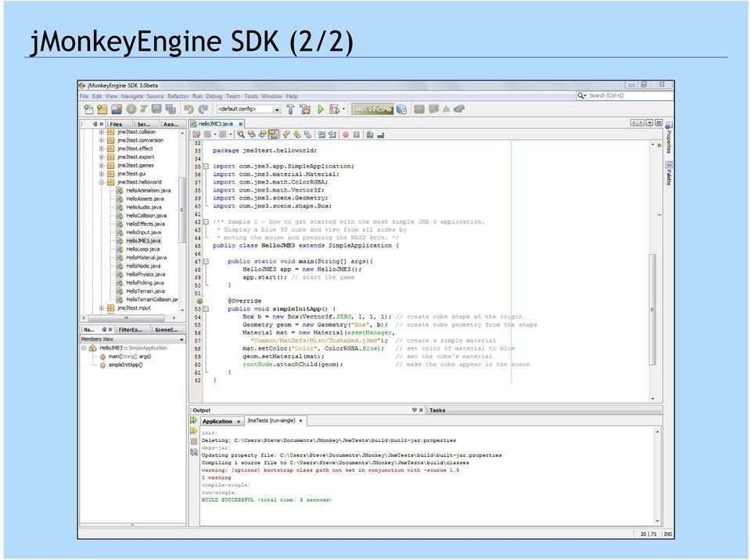Toggle Highlight Search in editor toolbar

[273, 135]
